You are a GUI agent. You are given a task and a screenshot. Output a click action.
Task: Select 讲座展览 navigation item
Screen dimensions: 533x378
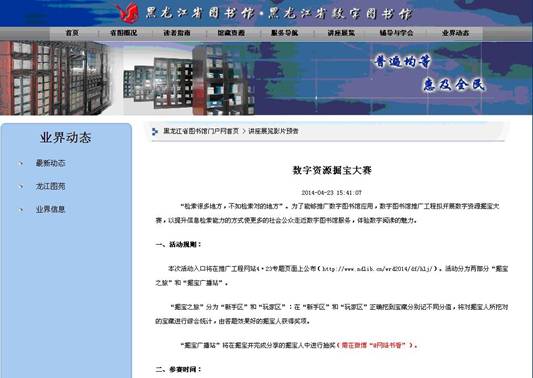341,33
